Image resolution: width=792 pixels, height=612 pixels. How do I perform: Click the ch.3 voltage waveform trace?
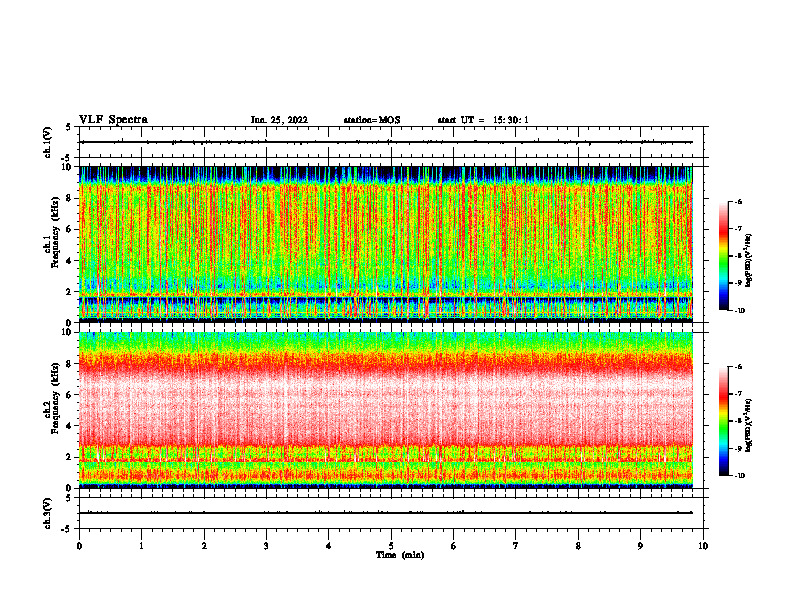(386, 513)
